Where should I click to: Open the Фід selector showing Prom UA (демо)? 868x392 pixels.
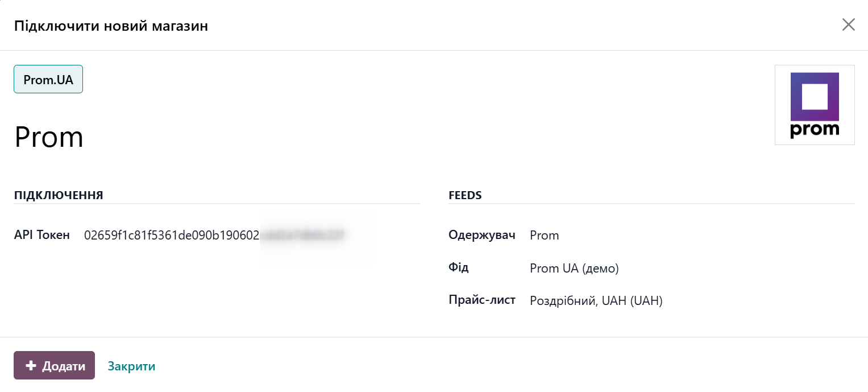point(574,268)
